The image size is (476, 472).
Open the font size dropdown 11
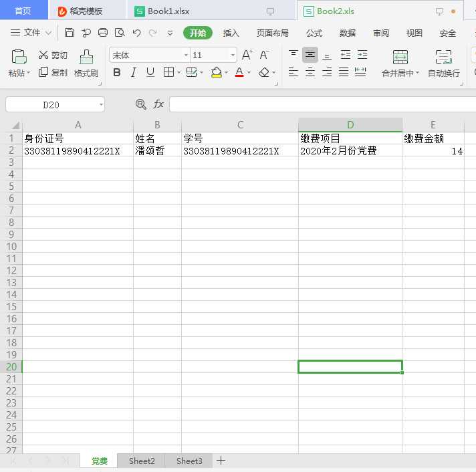pyautogui.click(x=233, y=55)
